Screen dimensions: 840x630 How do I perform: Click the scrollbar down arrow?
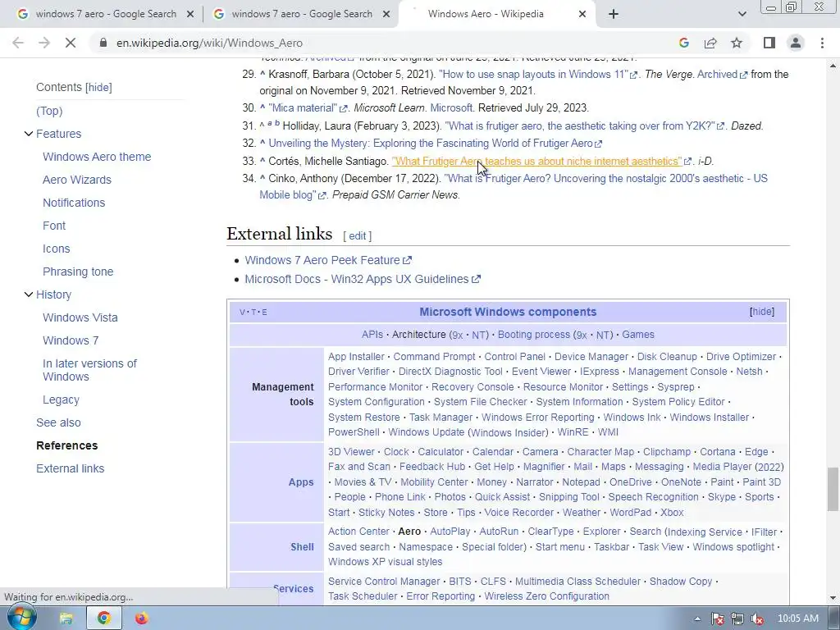833,598
